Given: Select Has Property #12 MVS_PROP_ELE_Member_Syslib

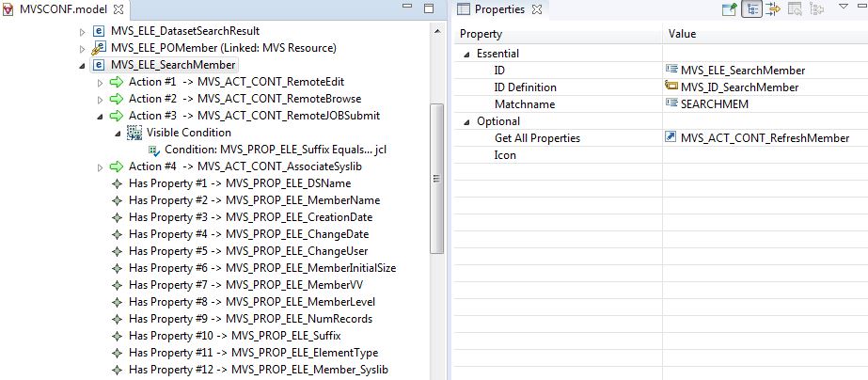Looking at the screenshot, I should click(x=259, y=370).
